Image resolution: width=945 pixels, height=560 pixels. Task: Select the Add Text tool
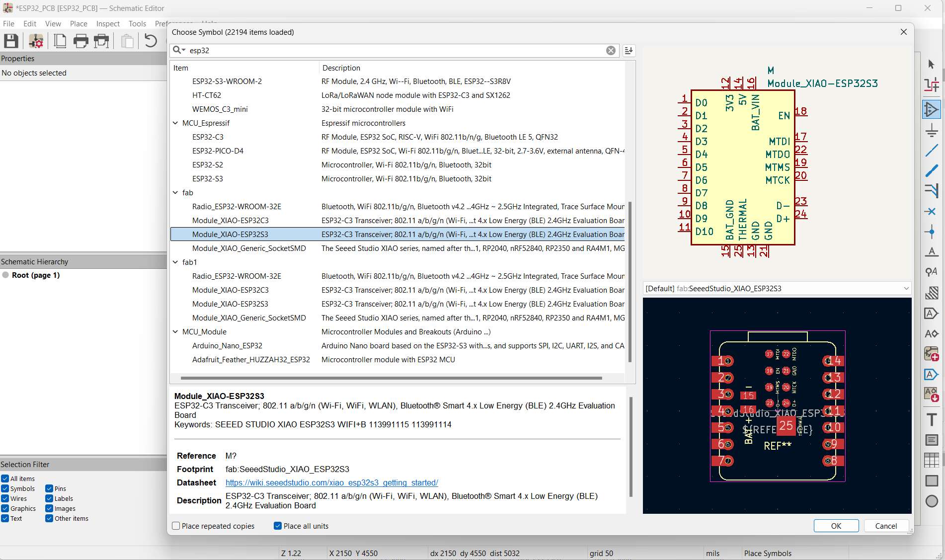(932, 419)
